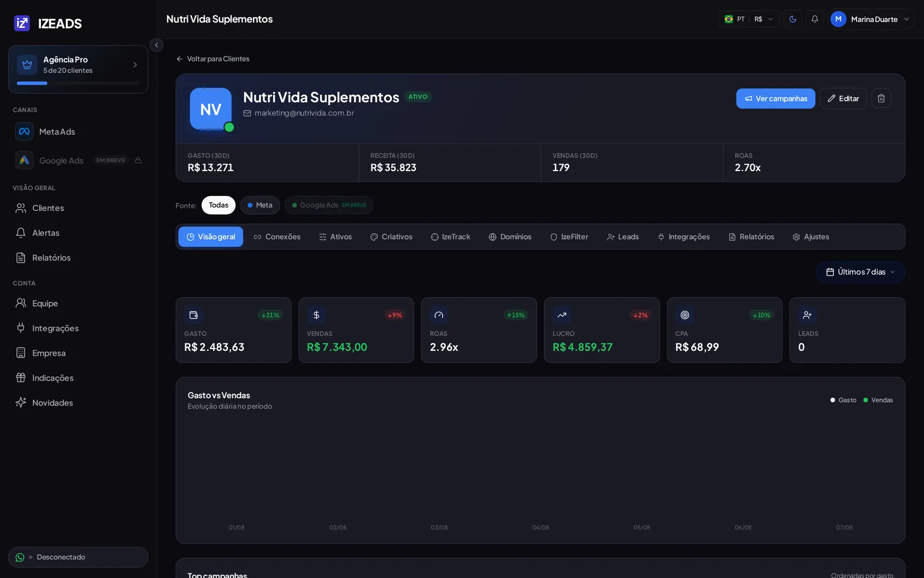Delete client with the trash icon
The image size is (924, 578).
pyautogui.click(x=881, y=98)
